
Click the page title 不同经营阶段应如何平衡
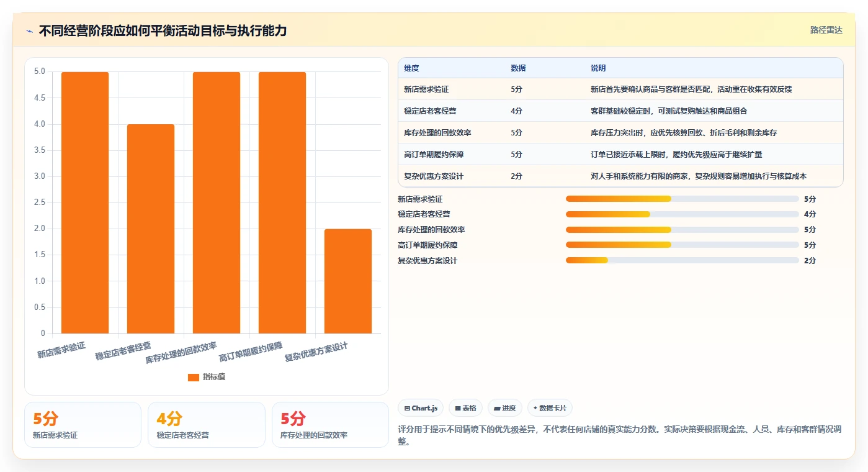163,30
